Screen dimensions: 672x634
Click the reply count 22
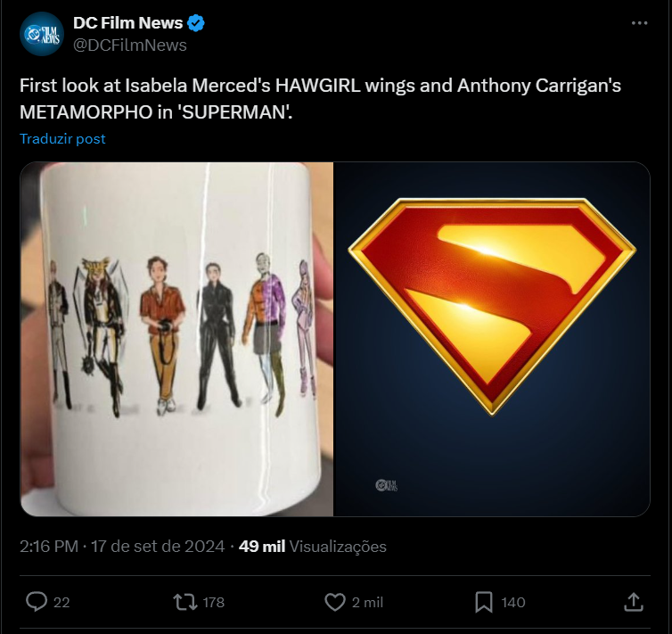(61, 603)
